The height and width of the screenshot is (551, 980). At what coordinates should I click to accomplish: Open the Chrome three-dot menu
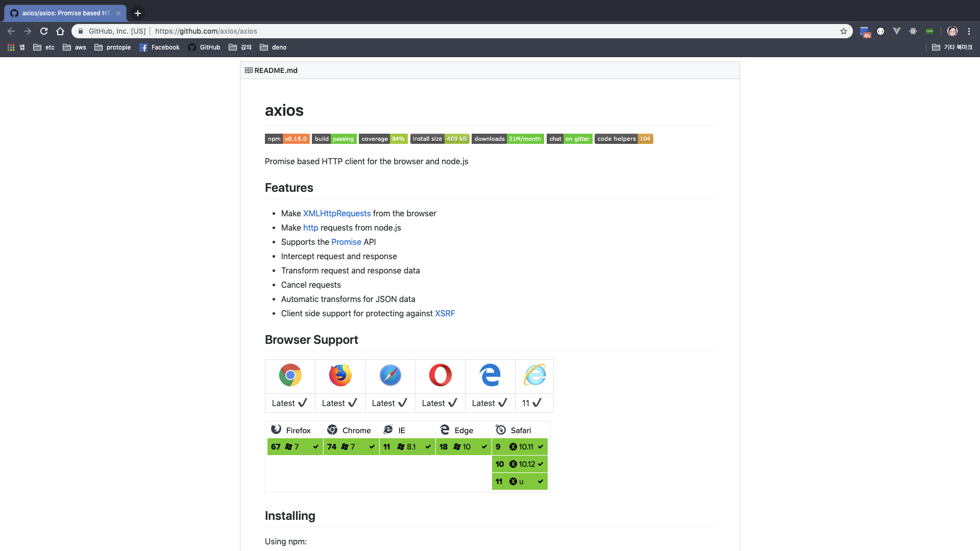[969, 31]
